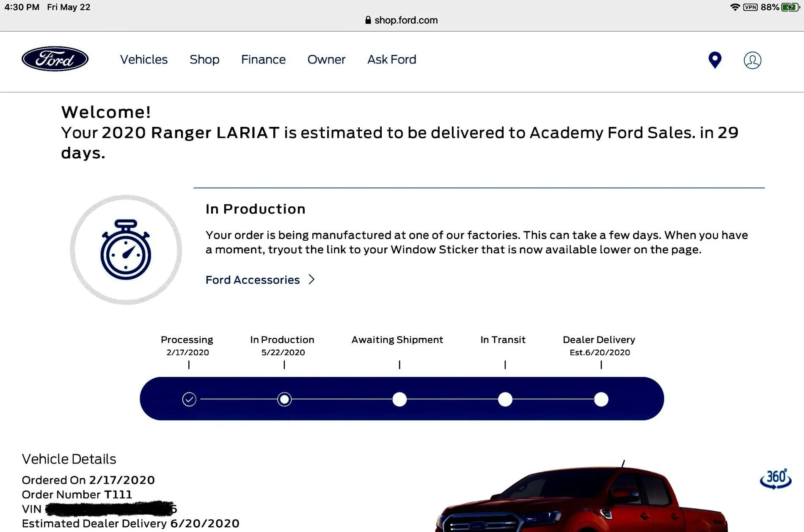
Task: Click the chevron next to Ford Accessories
Action: pyautogui.click(x=311, y=280)
